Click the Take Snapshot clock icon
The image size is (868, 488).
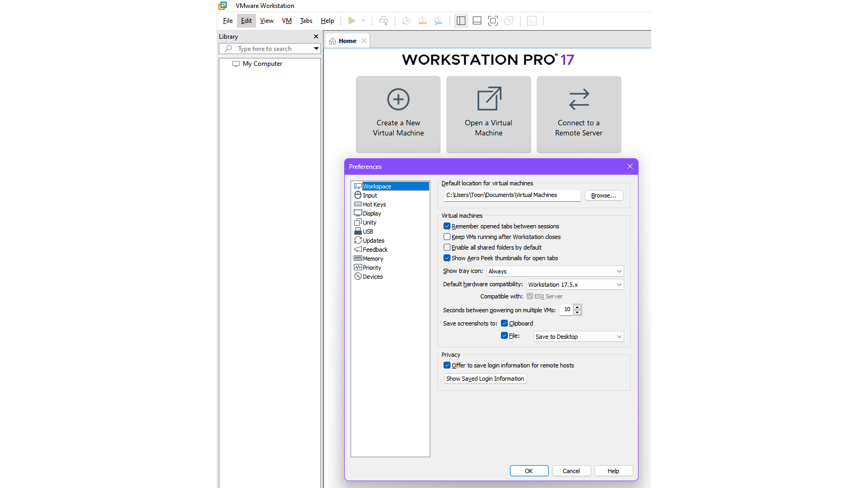pyautogui.click(x=406, y=21)
